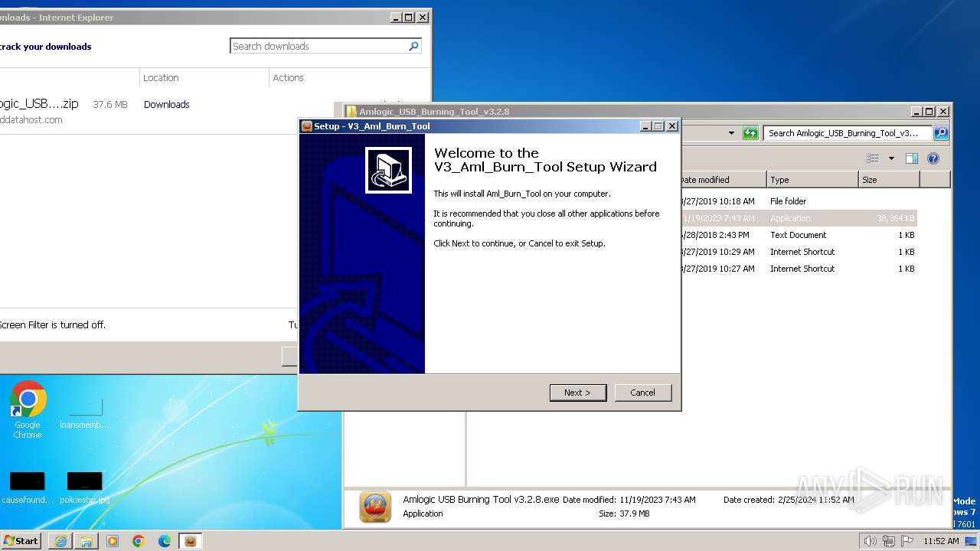Click the Setup window title bar icon
The width and height of the screenshot is (980, 551).
pyautogui.click(x=306, y=126)
